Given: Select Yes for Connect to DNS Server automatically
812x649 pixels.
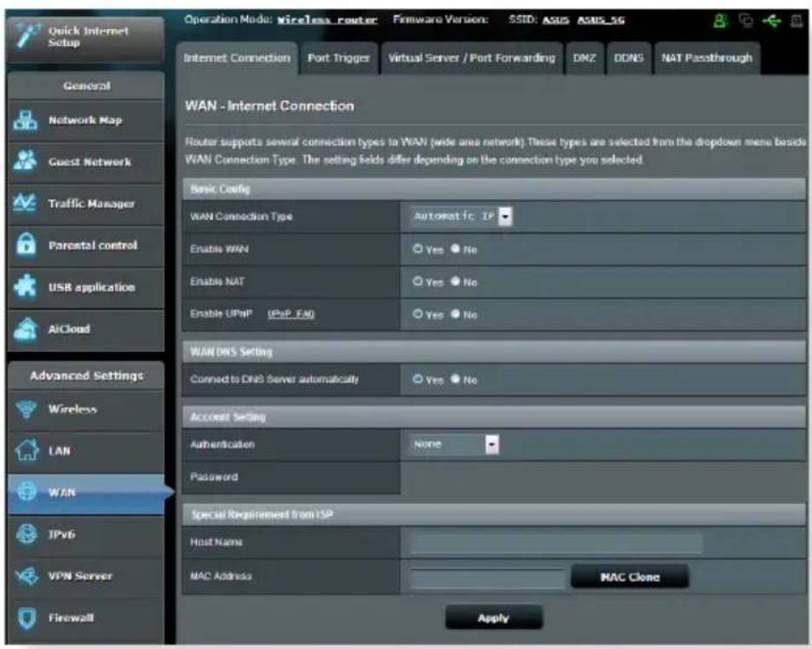Looking at the screenshot, I should (418, 379).
